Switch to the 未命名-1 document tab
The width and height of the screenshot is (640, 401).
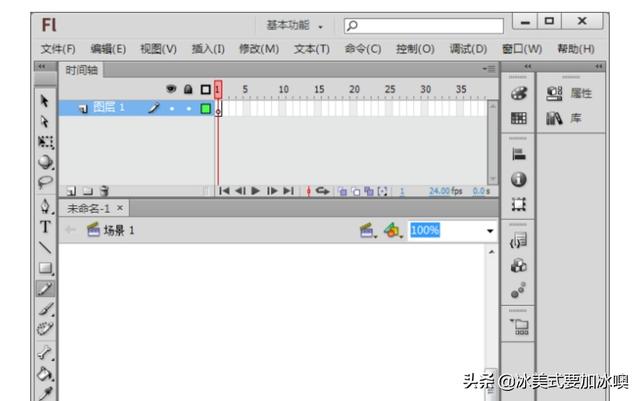point(88,208)
